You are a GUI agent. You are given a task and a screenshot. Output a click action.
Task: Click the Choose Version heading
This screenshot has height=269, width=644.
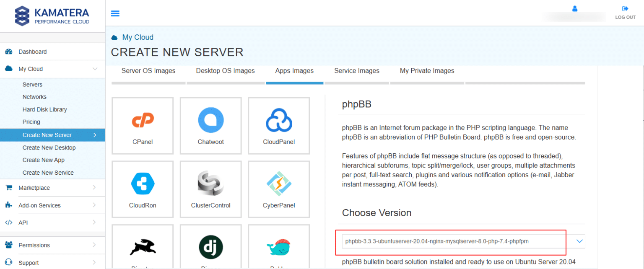(x=377, y=213)
